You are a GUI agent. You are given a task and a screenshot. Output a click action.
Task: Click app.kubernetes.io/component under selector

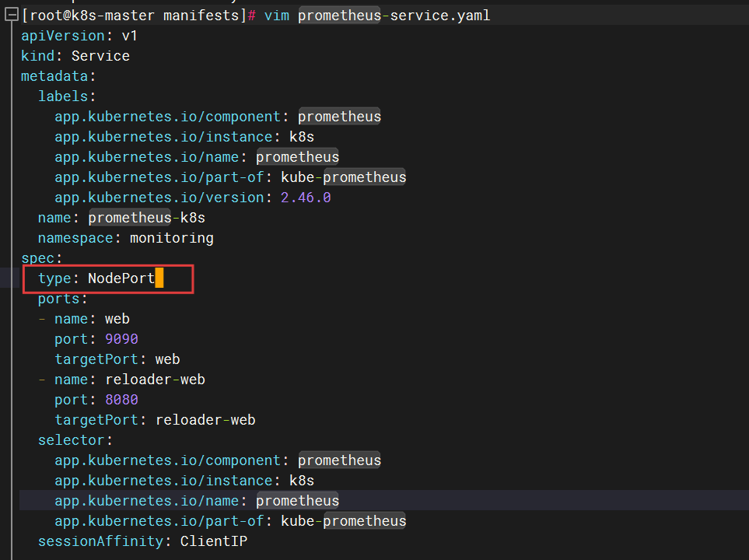tap(218, 460)
